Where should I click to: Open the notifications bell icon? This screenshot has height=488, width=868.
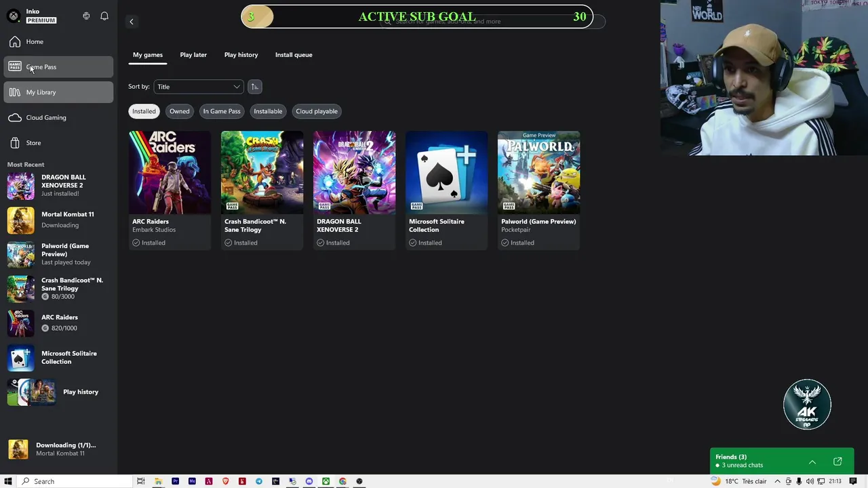104,16
